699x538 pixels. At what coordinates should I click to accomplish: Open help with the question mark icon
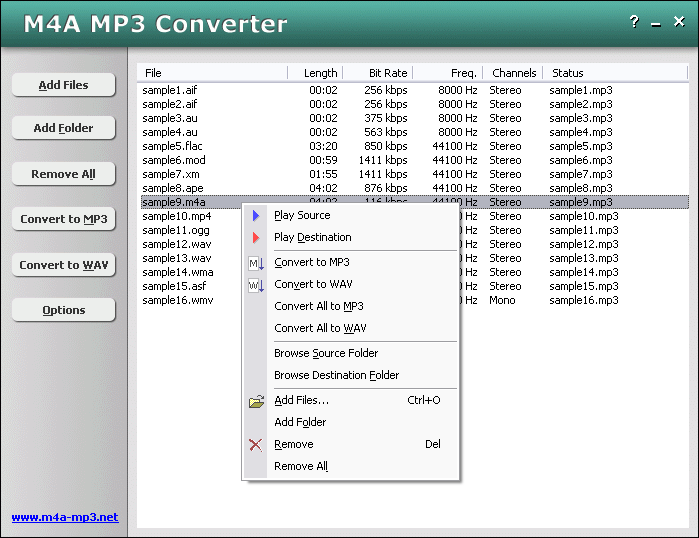click(634, 21)
